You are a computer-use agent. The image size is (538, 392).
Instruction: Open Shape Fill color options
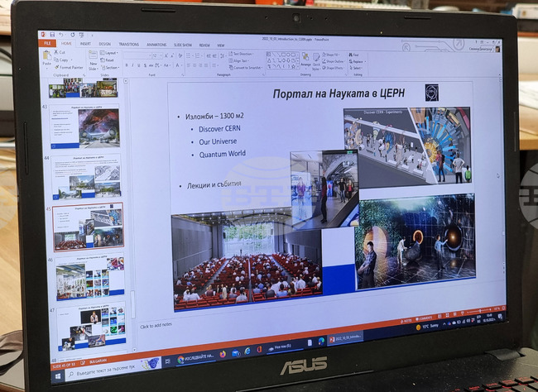(330, 55)
